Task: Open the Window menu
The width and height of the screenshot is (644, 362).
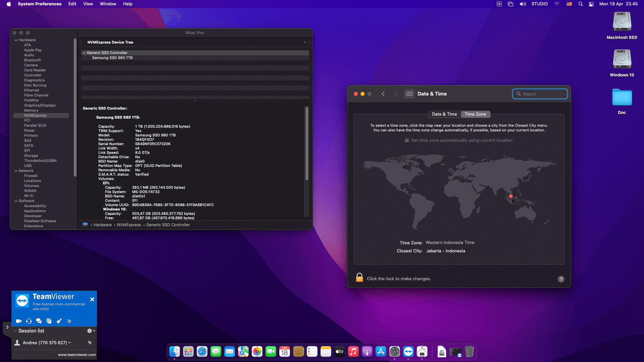Action: pyautogui.click(x=108, y=4)
